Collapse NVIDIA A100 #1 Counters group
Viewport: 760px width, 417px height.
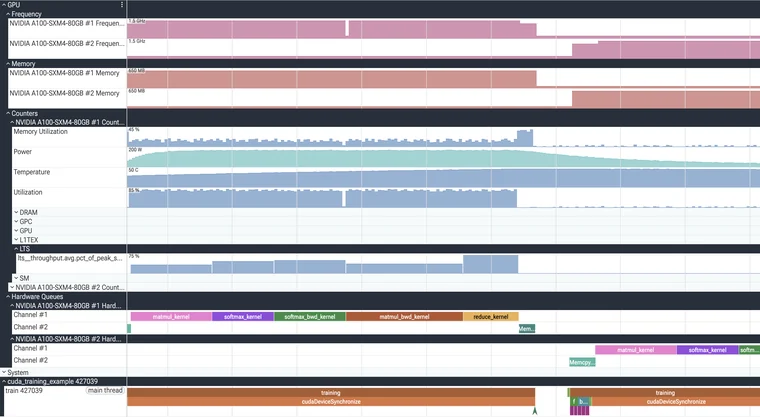[12, 123]
